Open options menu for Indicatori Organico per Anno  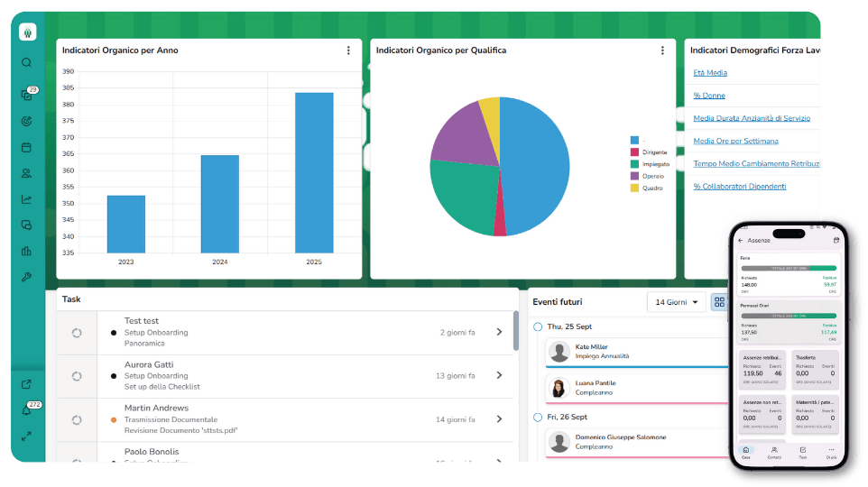tap(348, 51)
